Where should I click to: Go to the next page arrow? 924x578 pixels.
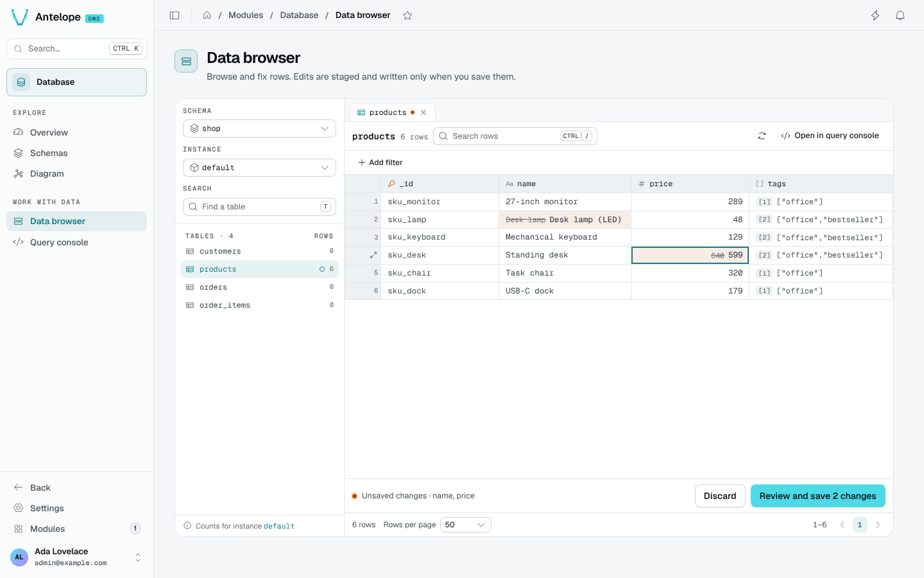[x=878, y=525]
